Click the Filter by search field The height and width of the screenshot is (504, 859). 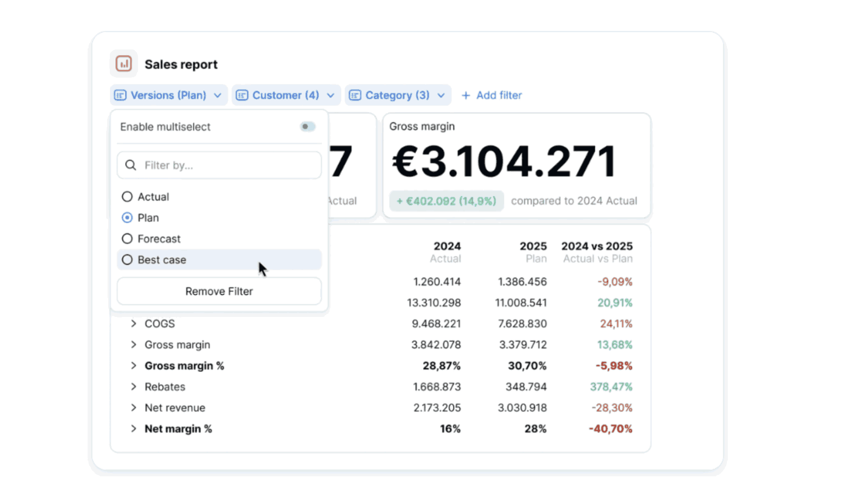click(x=218, y=165)
